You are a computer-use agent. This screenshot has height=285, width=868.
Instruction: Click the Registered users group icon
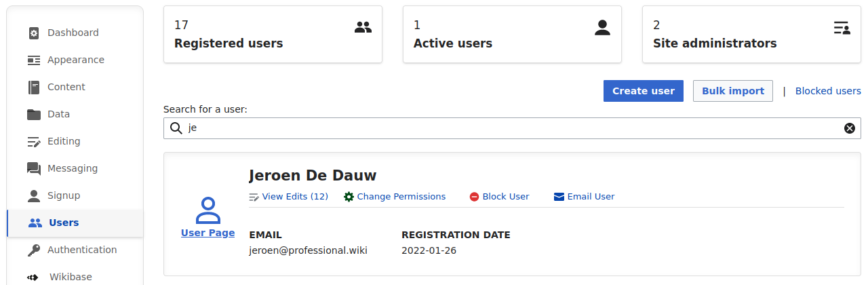pos(363,28)
